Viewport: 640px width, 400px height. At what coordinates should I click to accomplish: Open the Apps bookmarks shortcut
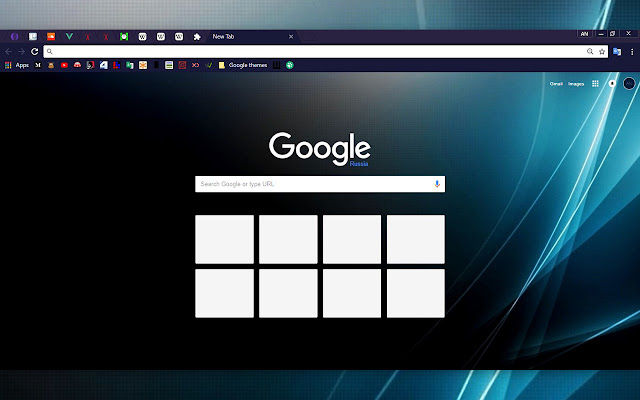[x=17, y=65]
